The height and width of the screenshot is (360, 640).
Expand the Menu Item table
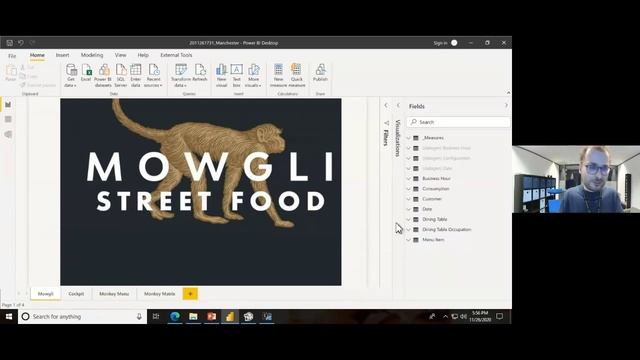(x=409, y=240)
